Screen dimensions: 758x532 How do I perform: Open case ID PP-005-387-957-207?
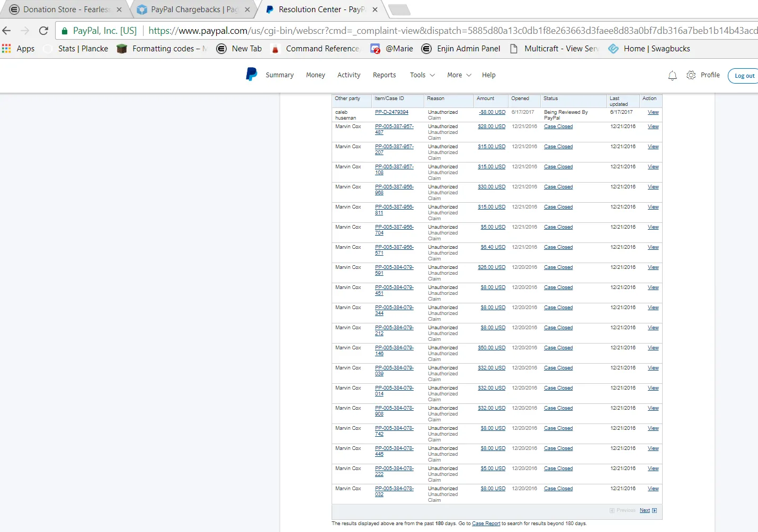tap(394, 149)
